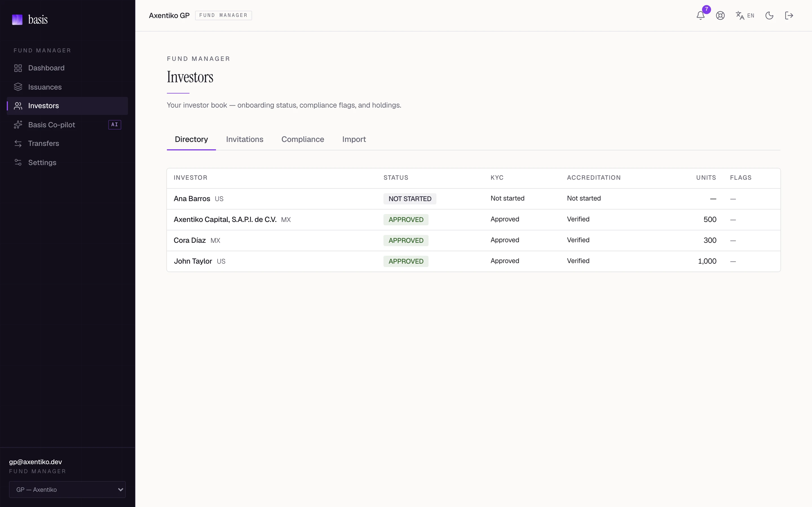Click the Settings sliders icon
The height and width of the screenshot is (507, 812).
(18, 162)
